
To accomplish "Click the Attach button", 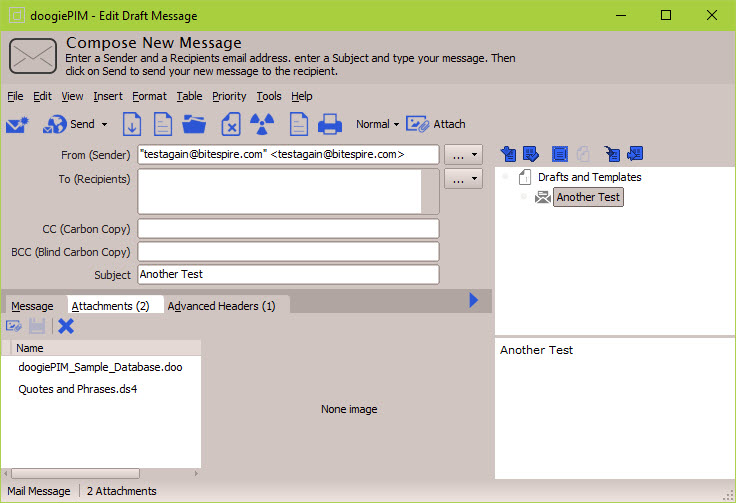I will 436,124.
